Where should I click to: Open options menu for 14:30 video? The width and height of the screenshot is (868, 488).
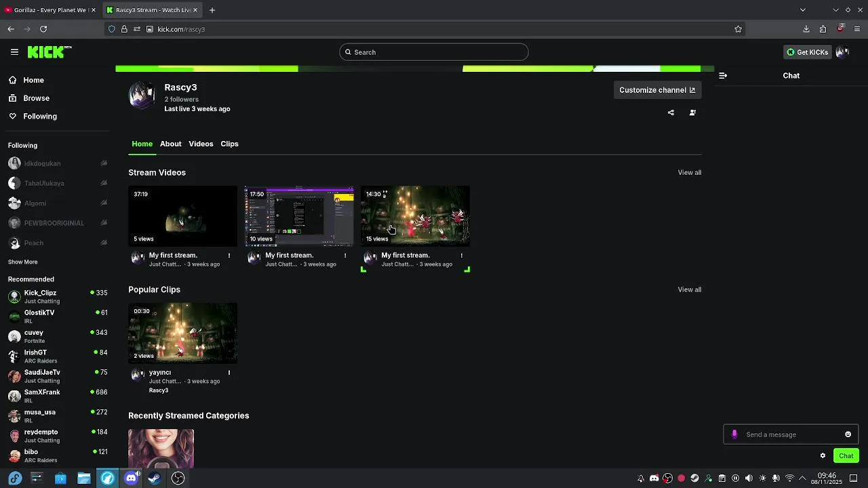(x=462, y=256)
